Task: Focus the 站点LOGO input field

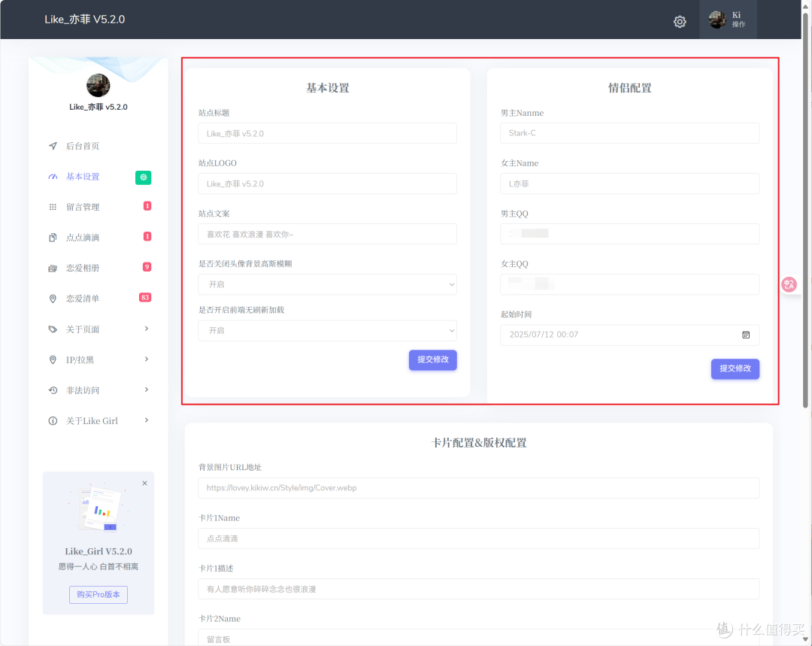Action: pyautogui.click(x=327, y=184)
